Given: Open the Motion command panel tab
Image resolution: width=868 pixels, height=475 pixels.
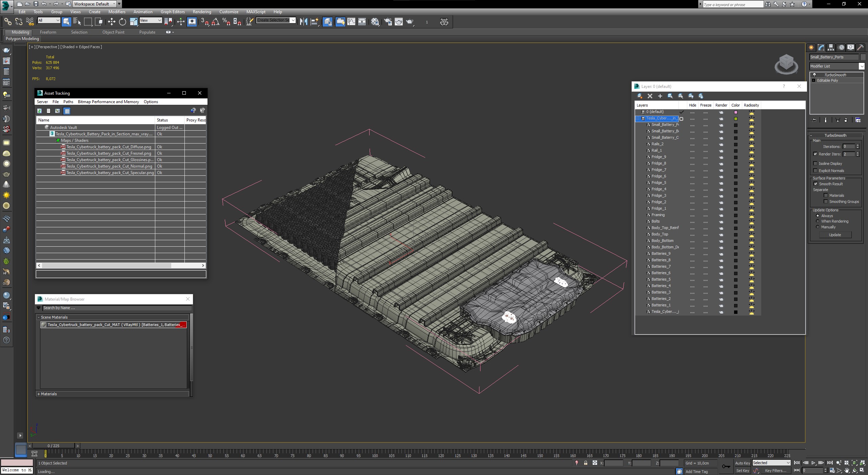Looking at the screenshot, I should tap(841, 47).
